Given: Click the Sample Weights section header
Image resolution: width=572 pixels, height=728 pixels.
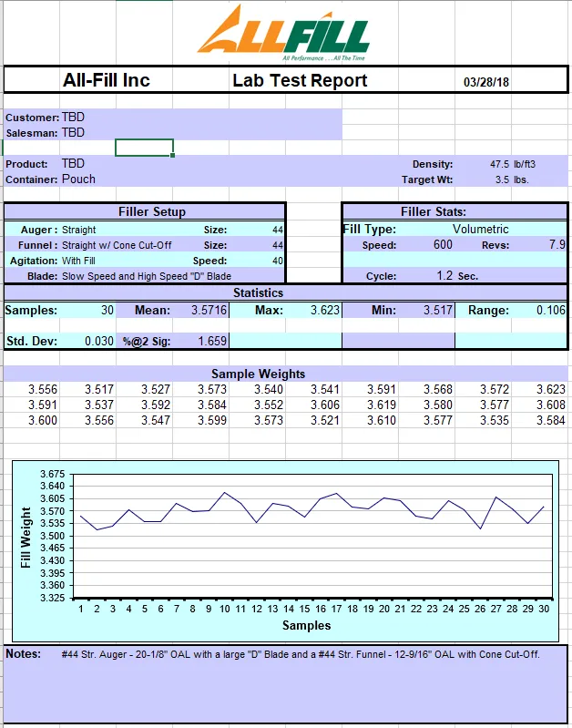Looking at the screenshot, I should pos(259,374).
